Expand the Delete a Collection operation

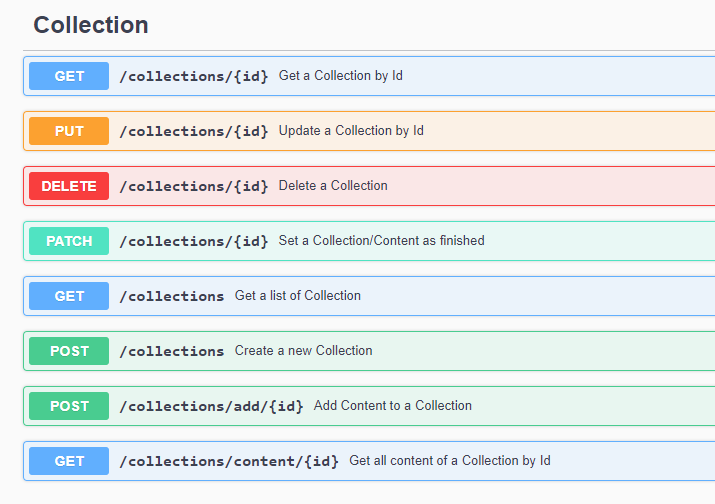(x=369, y=186)
